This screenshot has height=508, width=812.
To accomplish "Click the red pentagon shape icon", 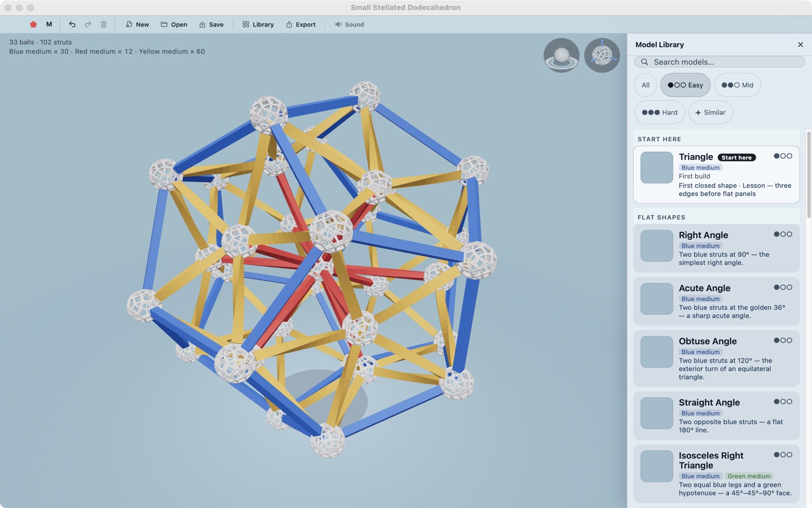I will tap(33, 24).
